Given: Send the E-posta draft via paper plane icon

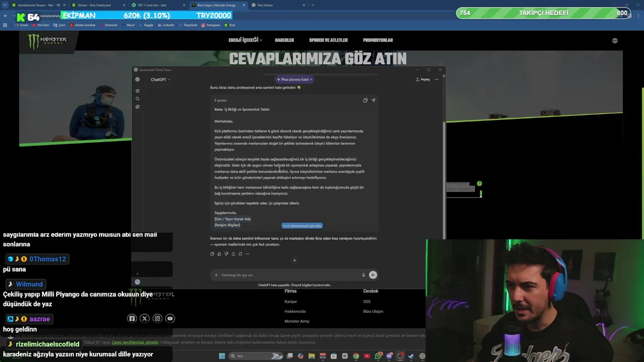Looking at the screenshot, I should point(373,100).
